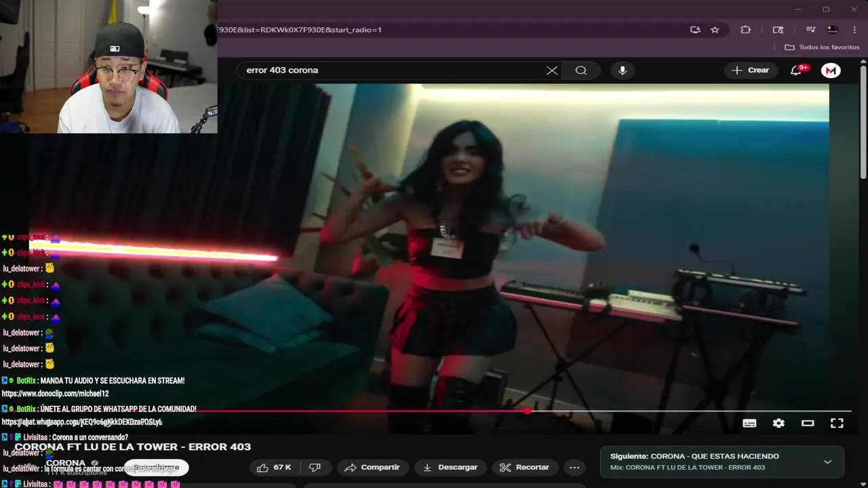Click Livisitaa's message 'Corona a un conversando?'

(x=65, y=438)
